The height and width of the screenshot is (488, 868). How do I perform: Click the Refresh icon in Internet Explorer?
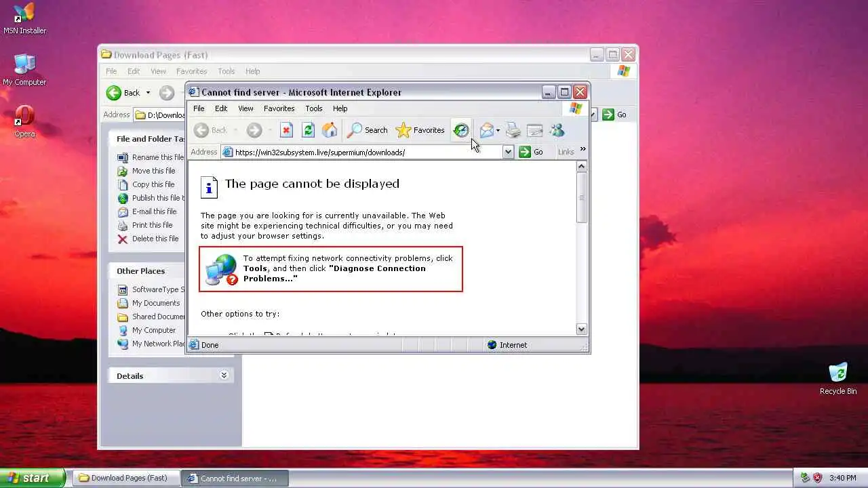coord(308,130)
